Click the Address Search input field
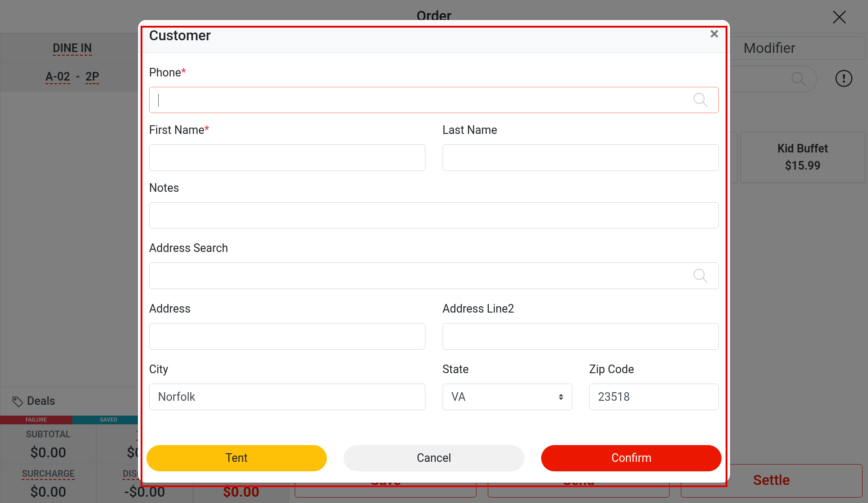Viewport: 868px width, 503px height. (x=434, y=275)
